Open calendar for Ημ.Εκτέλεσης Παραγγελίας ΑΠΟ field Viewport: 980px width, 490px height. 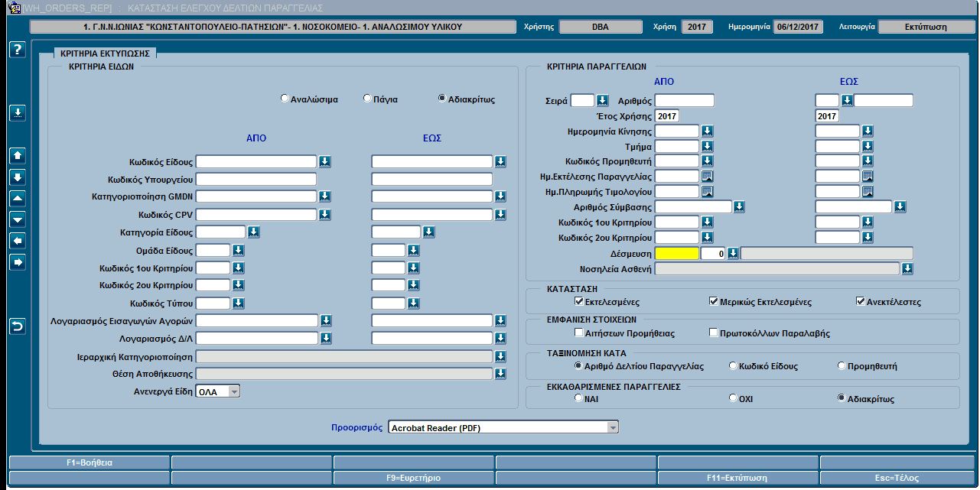click(x=708, y=177)
